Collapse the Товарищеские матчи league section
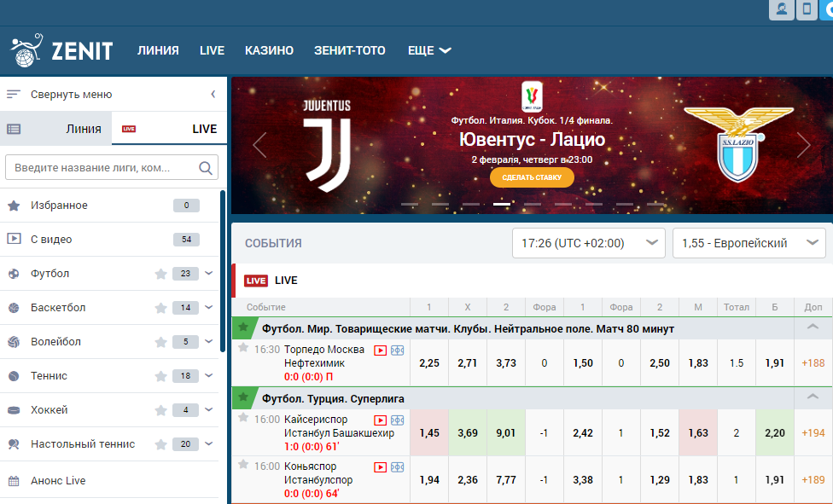The width and height of the screenshot is (833, 504). [x=813, y=327]
